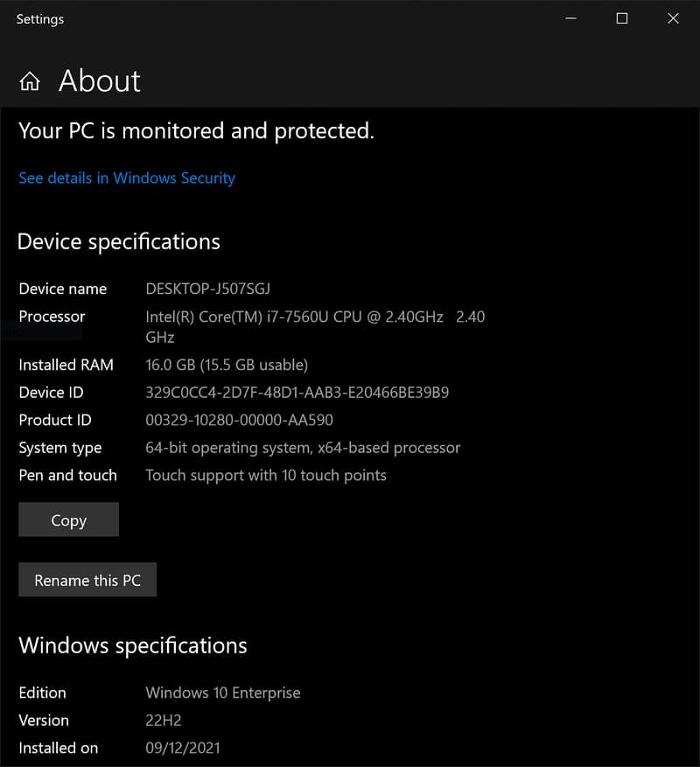Maximize the Settings window

tap(621, 18)
